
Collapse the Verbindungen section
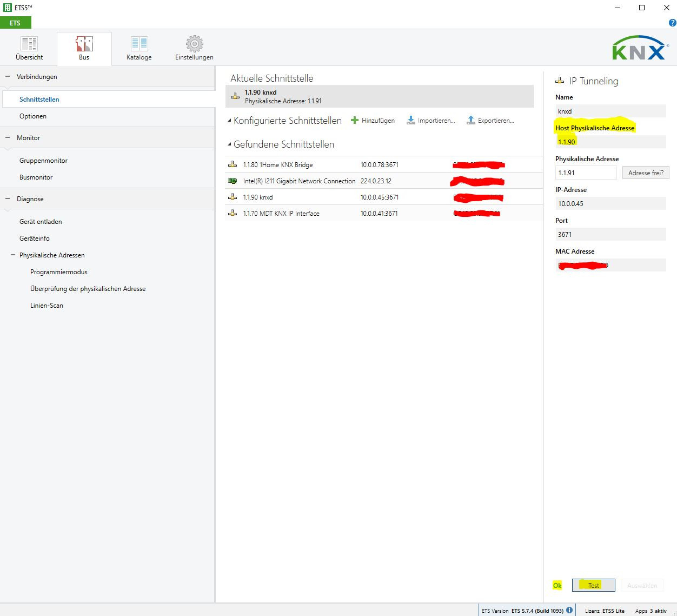tap(8, 77)
